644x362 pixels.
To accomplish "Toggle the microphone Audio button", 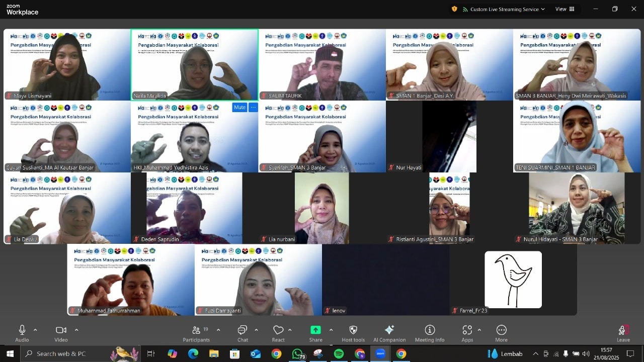I will tap(22, 330).
